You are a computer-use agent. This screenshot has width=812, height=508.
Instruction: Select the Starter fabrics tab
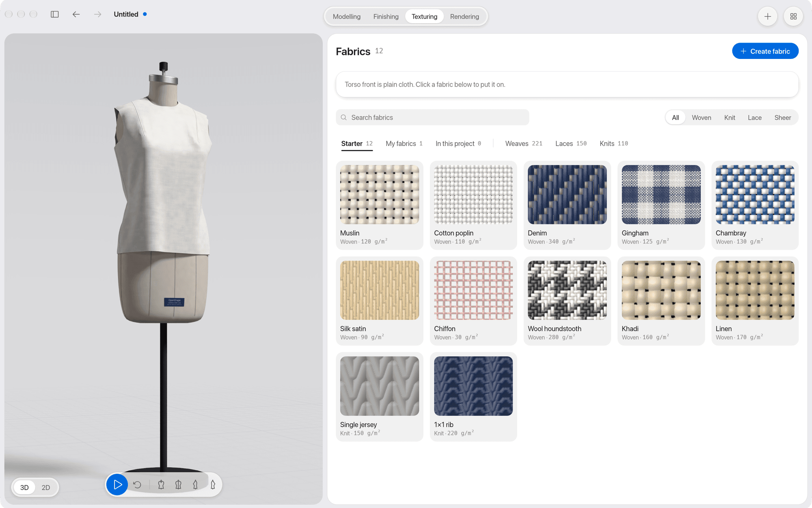[356, 143]
